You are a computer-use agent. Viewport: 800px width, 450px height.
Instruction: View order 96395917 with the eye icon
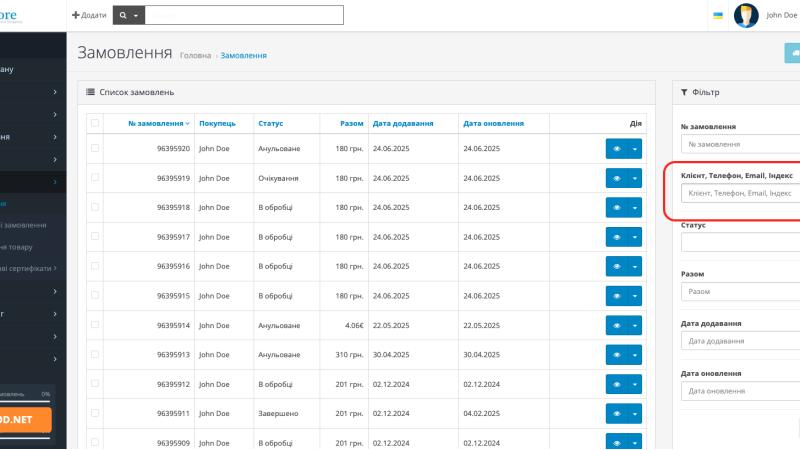(616, 237)
